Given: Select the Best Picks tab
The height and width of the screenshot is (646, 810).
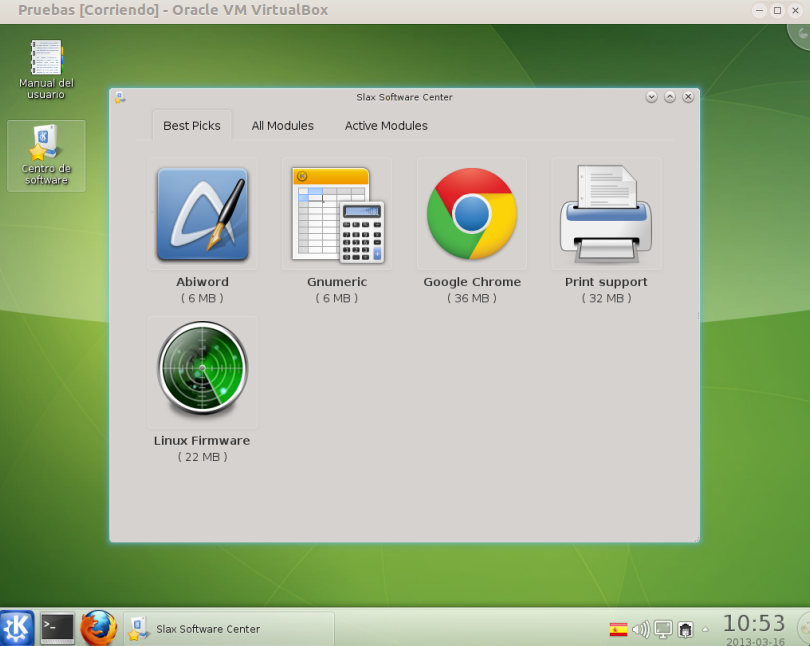Looking at the screenshot, I should pos(191,126).
